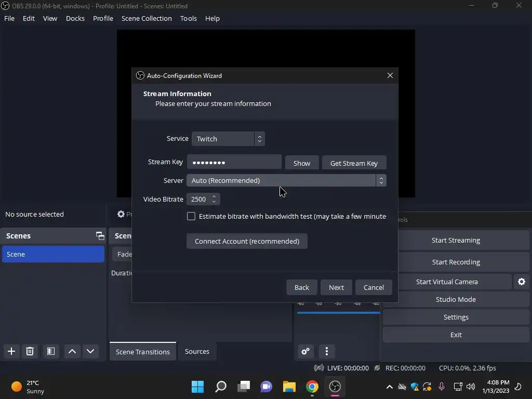The image size is (532, 399).
Task: Open Task View on taskbar
Action: coord(244,387)
